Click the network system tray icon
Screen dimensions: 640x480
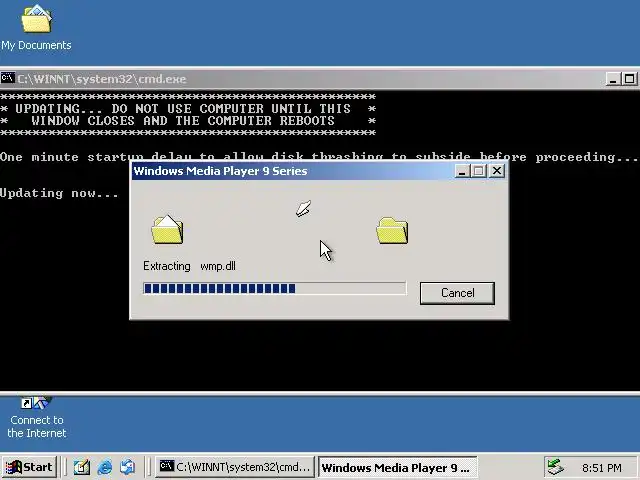[x=555, y=467]
